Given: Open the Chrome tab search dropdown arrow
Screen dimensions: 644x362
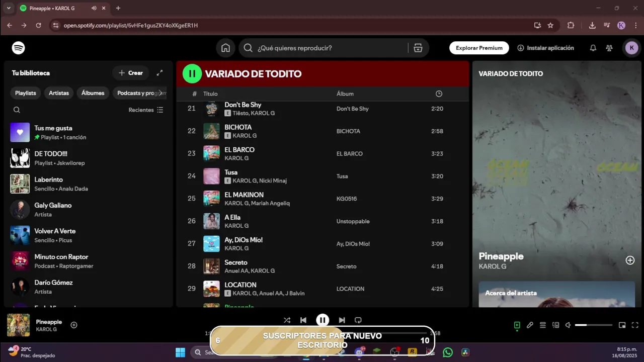Looking at the screenshot, I should tap(9, 8).
